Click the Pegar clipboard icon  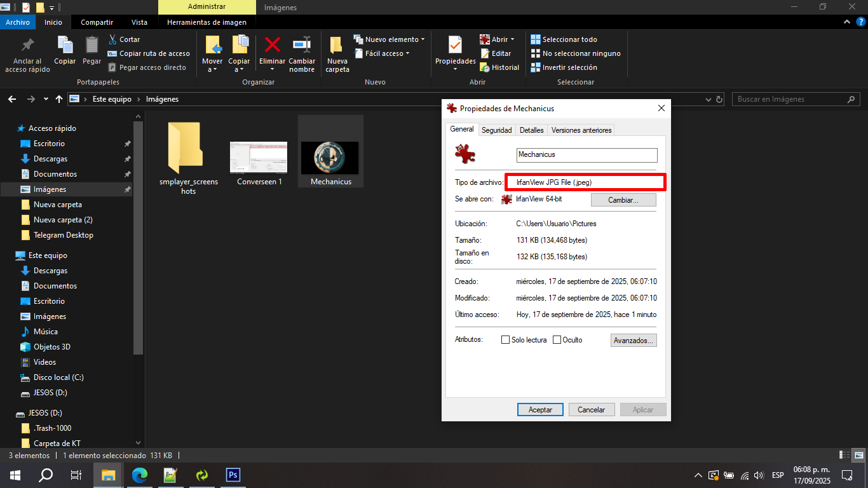[x=92, y=45]
